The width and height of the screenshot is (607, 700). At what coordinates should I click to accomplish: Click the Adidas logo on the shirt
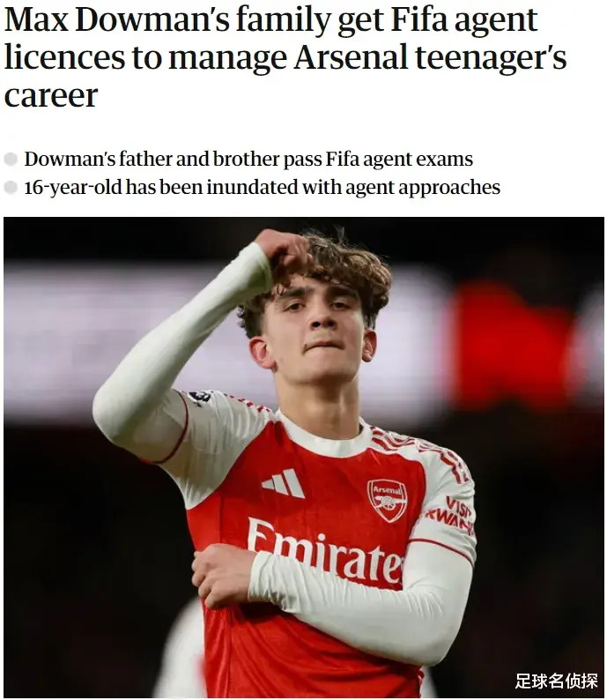click(283, 483)
